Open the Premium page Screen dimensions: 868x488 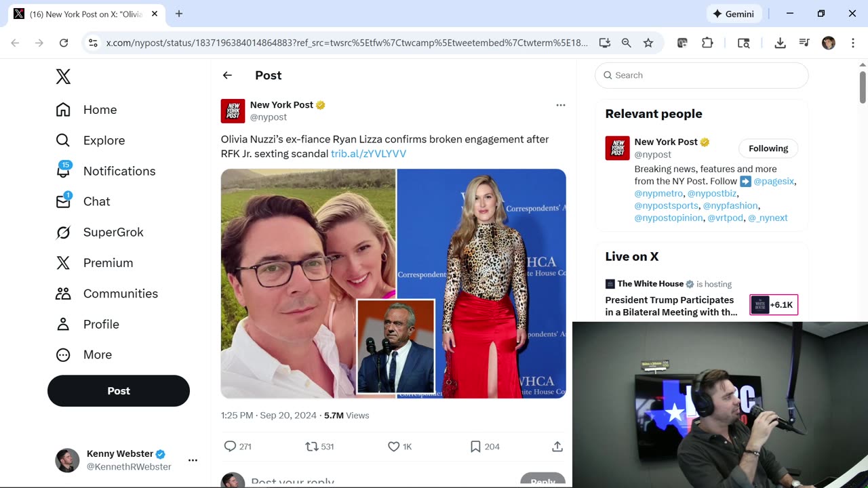pos(94,263)
